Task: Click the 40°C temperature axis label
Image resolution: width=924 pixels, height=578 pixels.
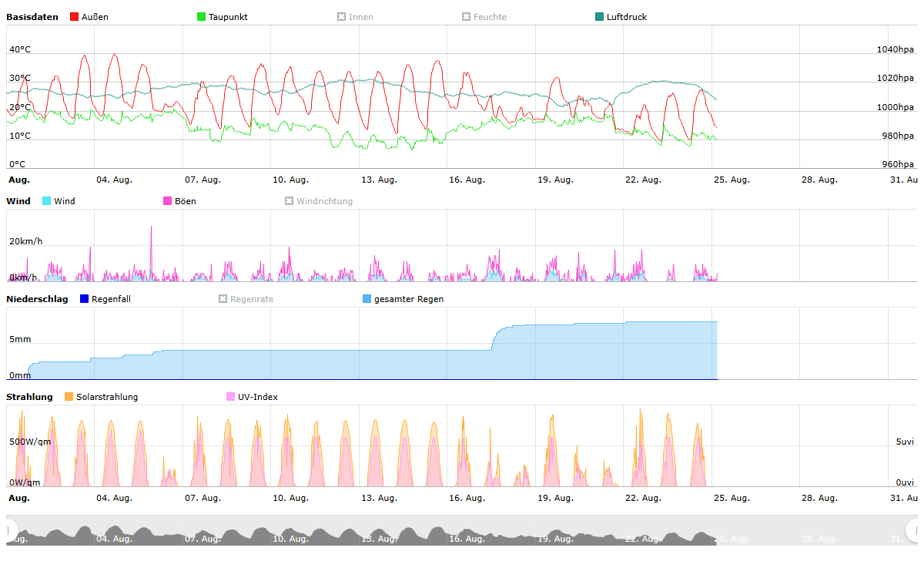Action: click(x=20, y=49)
